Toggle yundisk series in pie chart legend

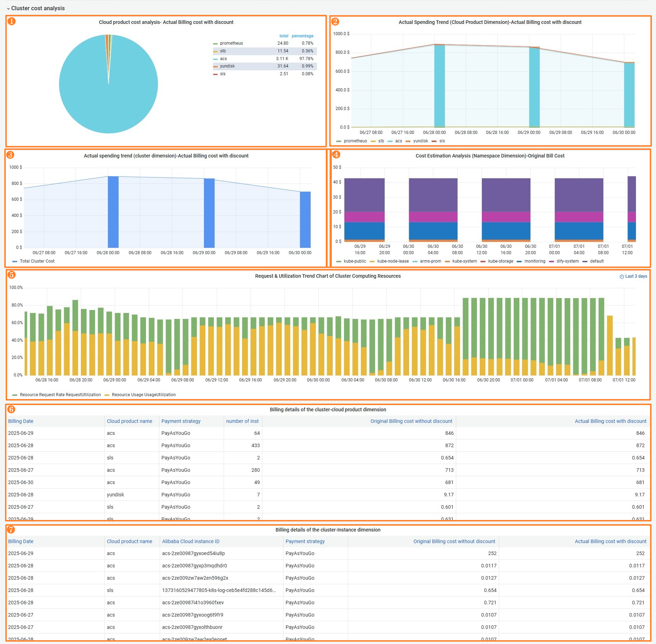(x=227, y=66)
